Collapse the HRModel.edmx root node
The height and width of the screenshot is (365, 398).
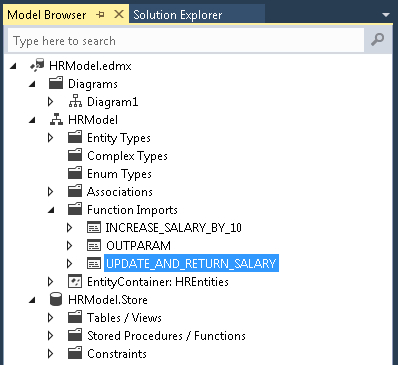click(x=13, y=66)
